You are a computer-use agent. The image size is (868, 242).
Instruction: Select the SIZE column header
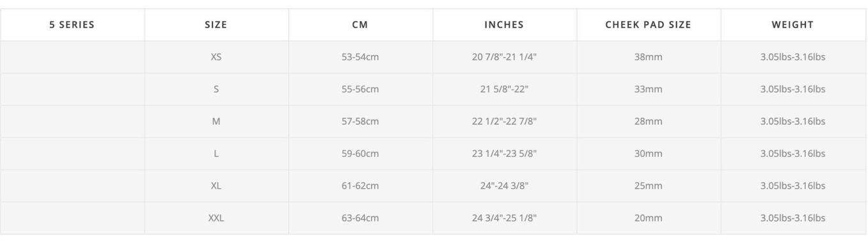click(216, 25)
